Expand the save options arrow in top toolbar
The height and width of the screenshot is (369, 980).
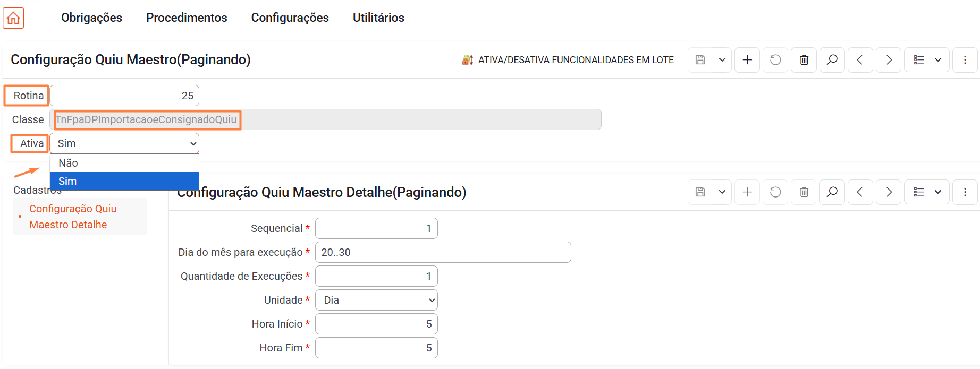722,60
